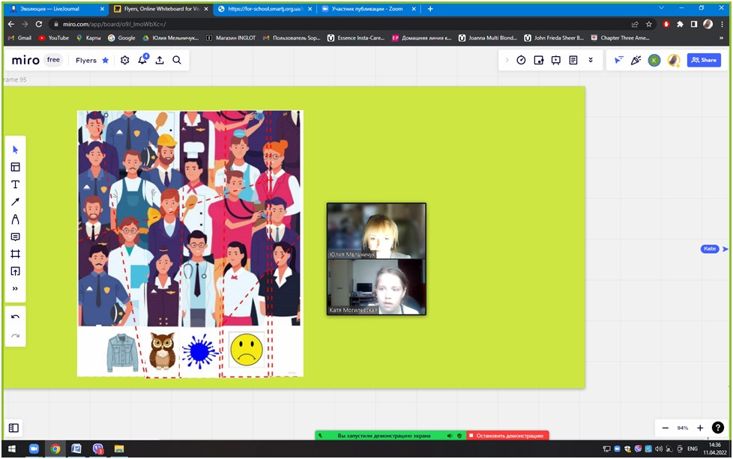Open the Timer from top toolbar

point(521,60)
